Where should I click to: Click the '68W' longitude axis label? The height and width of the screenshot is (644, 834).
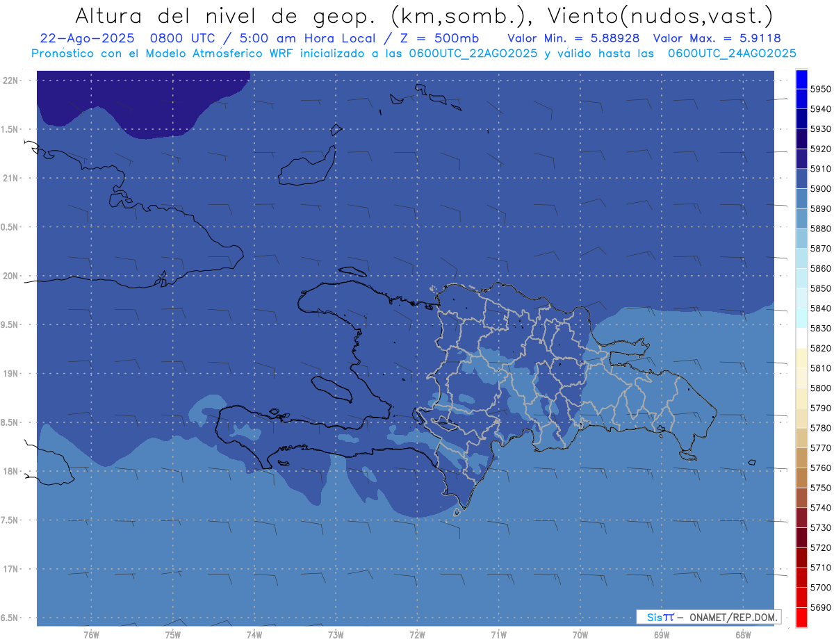742,634
